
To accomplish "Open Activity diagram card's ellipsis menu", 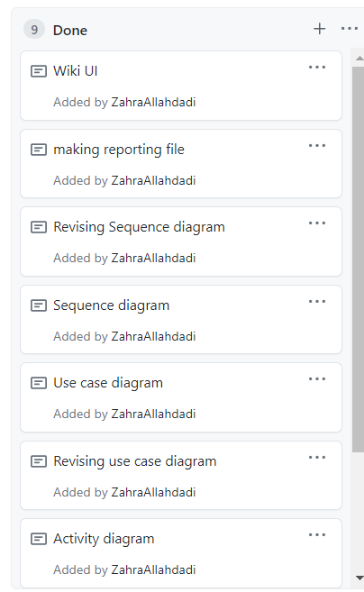I will tap(317, 535).
